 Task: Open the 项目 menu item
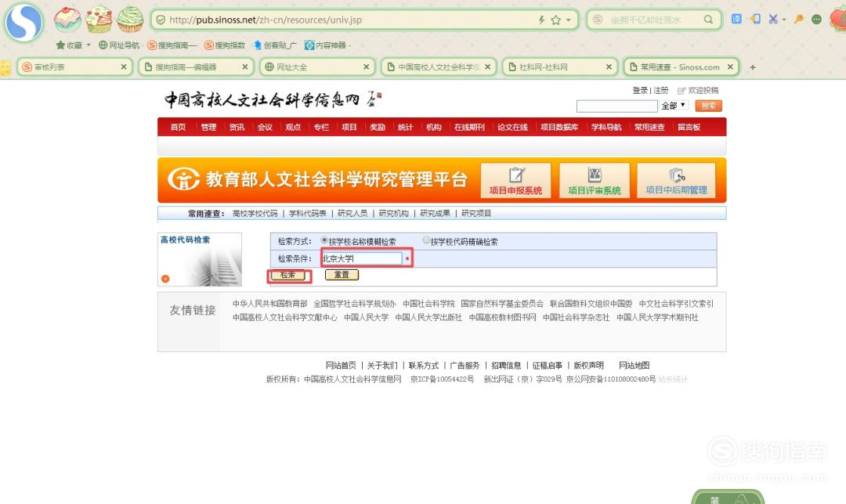(349, 128)
